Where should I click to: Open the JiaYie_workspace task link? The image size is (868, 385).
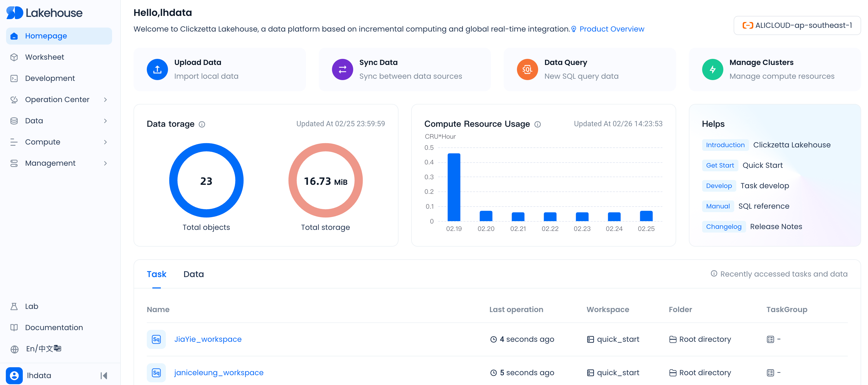pos(207,339)
